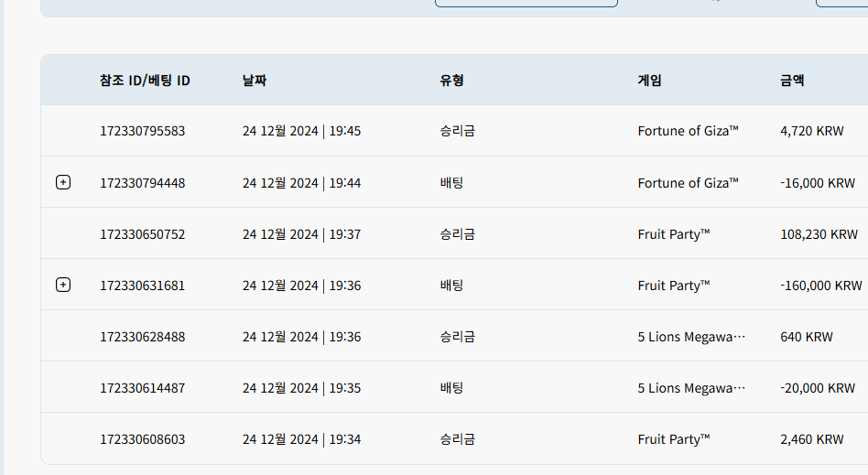Select reference ID 172330608603
Screen dimensions: 868x475
pos(142,439)
